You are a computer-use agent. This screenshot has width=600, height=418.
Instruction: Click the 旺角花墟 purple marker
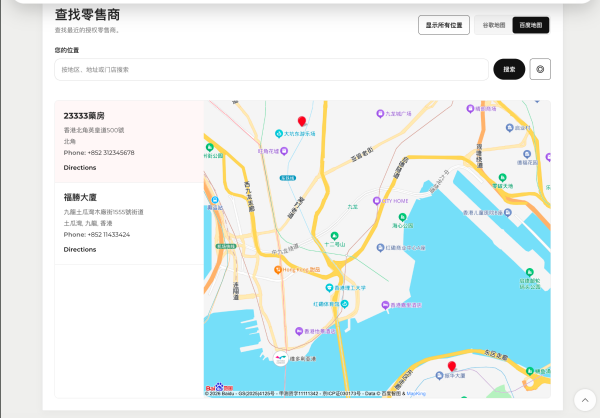click(x=284, y=151)
